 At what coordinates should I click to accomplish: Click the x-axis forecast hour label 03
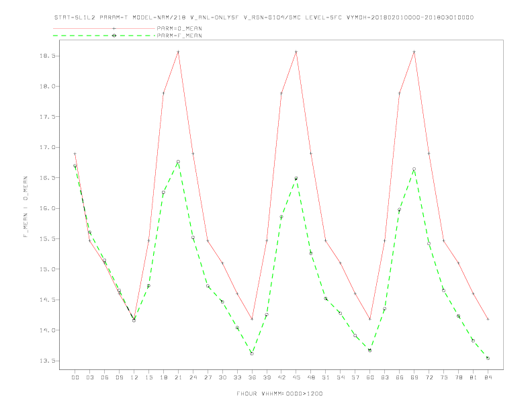89,377
